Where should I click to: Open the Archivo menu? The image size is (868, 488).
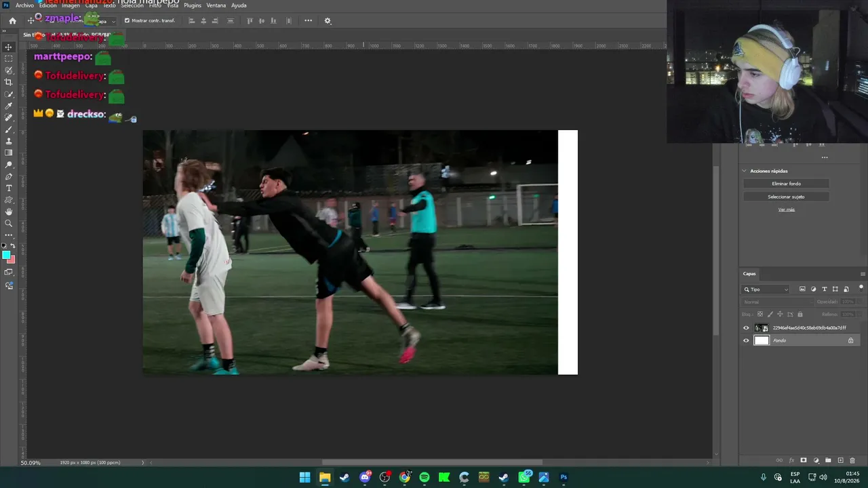pos(24,5)
